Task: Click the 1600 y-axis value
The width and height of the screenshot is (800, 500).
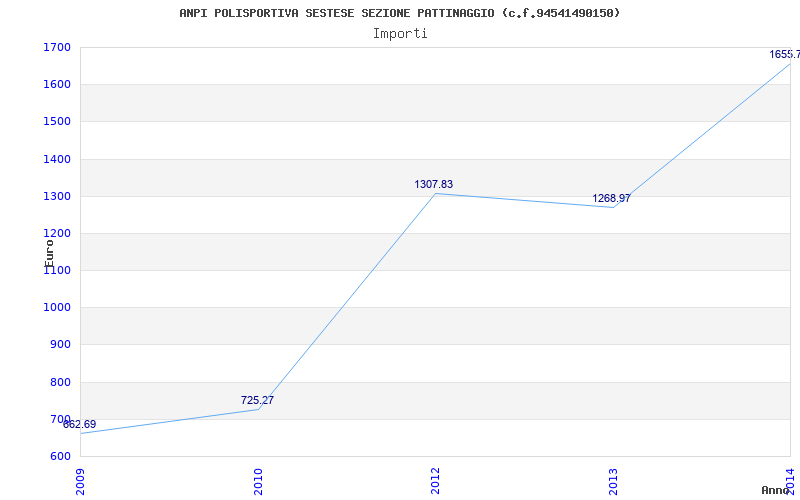Action: point(57,85)
